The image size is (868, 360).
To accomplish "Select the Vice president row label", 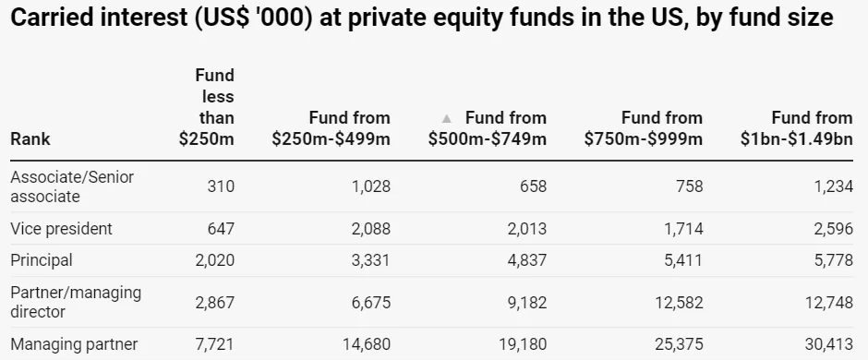I will pyautogui.click(x=62, y=228).
